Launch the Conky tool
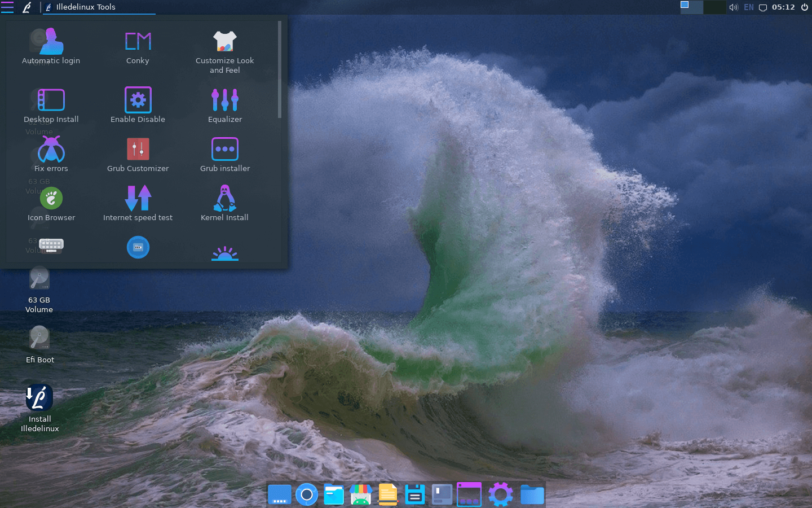 [138, 46]
